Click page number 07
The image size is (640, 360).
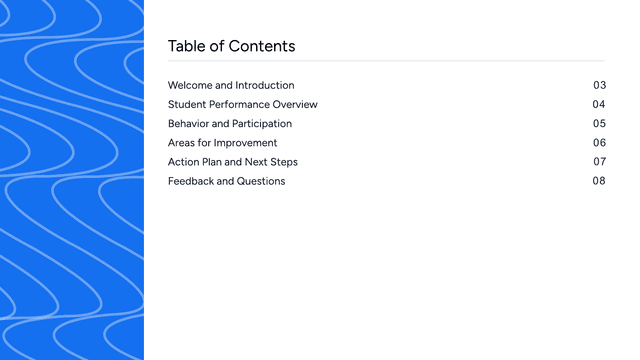pos(599,162)
